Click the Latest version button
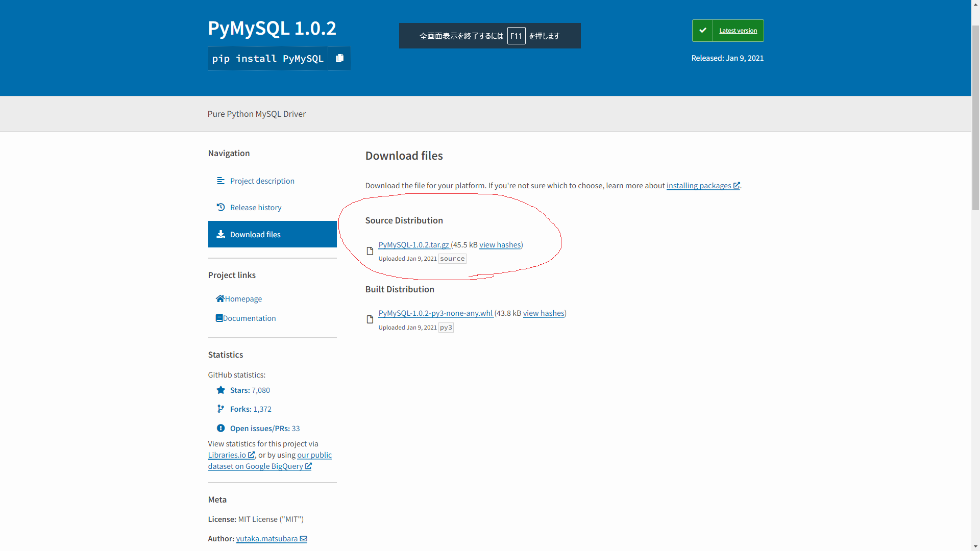Viewport: 980px width, 551px height. 738,30
